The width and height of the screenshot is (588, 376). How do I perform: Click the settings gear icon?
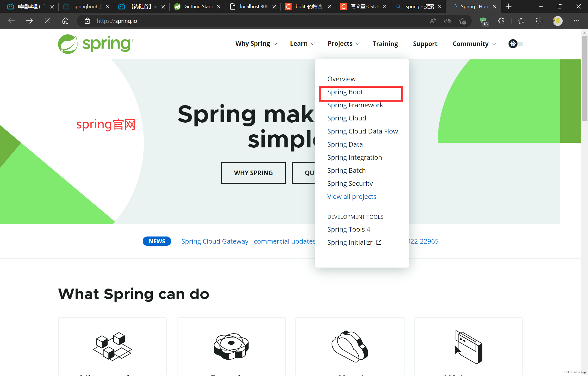pyautogui.click(x=513, y=44)
